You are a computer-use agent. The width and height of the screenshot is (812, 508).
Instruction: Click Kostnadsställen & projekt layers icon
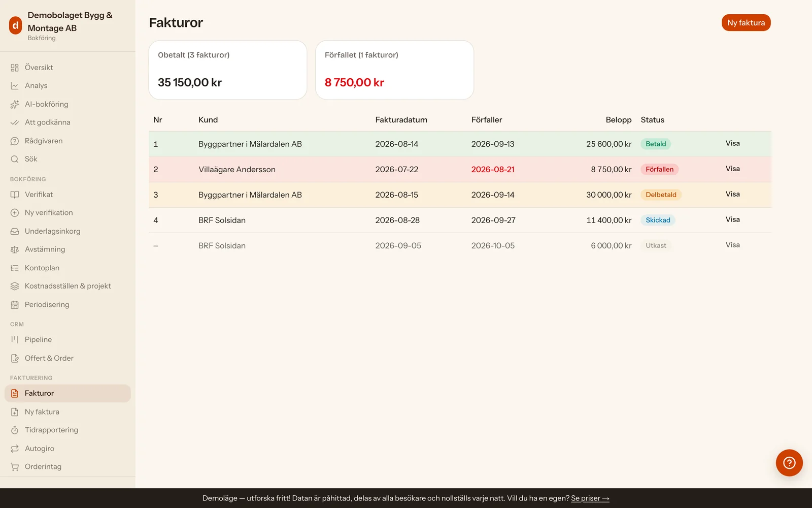click(15, 286)
